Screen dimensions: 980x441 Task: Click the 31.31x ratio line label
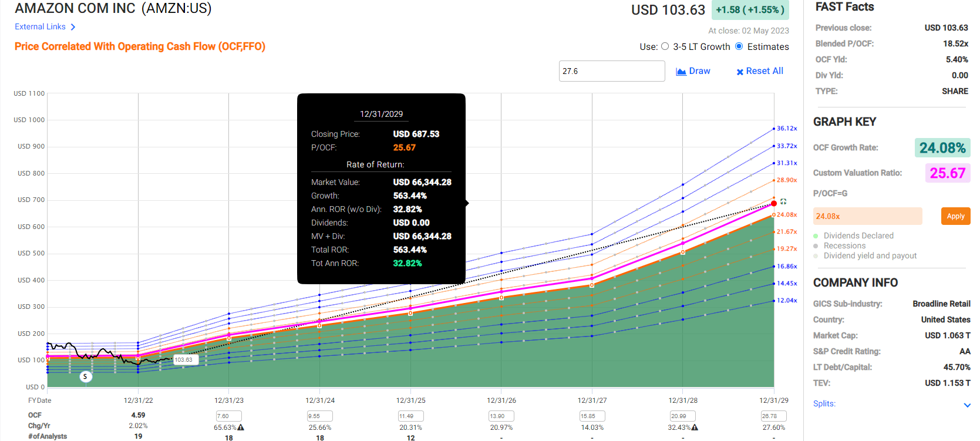(787, 163)
